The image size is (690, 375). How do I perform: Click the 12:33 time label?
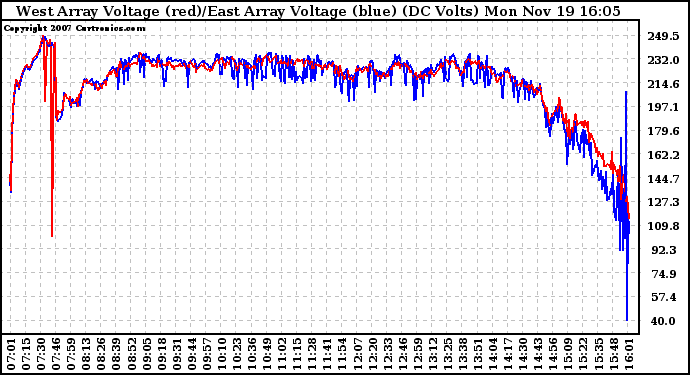[387, 354]
